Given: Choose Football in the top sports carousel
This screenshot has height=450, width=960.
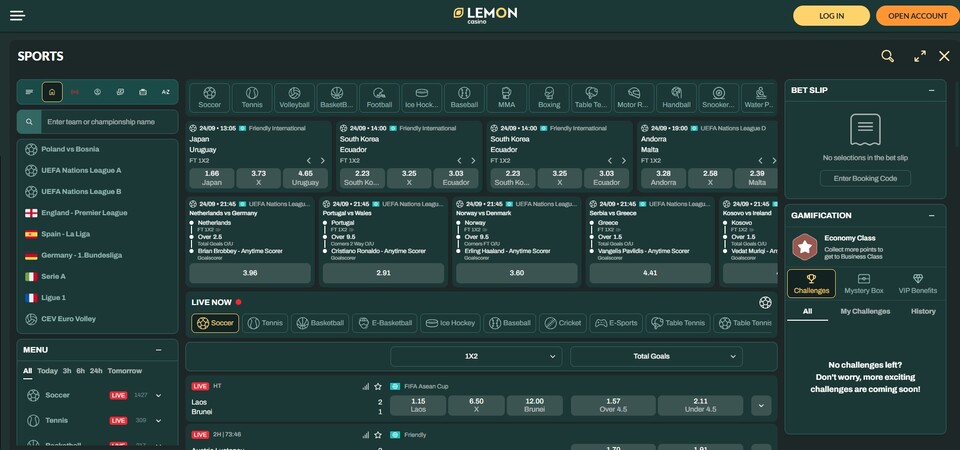Looking at the screenshot, I should pos(379,98).
